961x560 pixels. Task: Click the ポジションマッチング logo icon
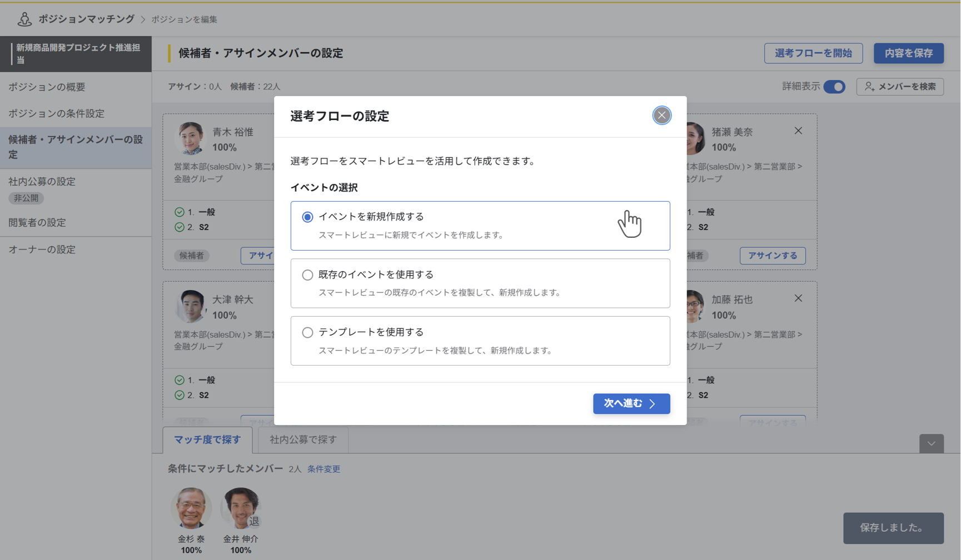[x=24, y=19]
